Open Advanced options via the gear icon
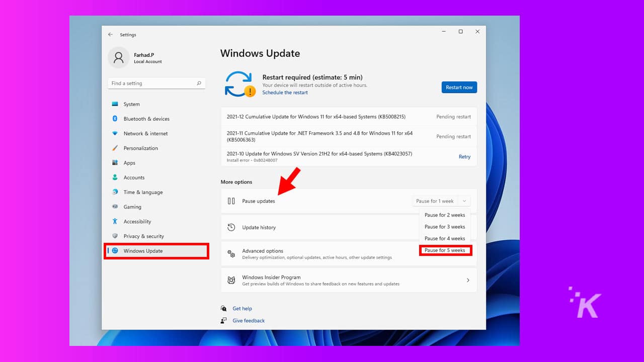Image resolution: width=644 pixels, height=362 pixels. tap(231, 254)
